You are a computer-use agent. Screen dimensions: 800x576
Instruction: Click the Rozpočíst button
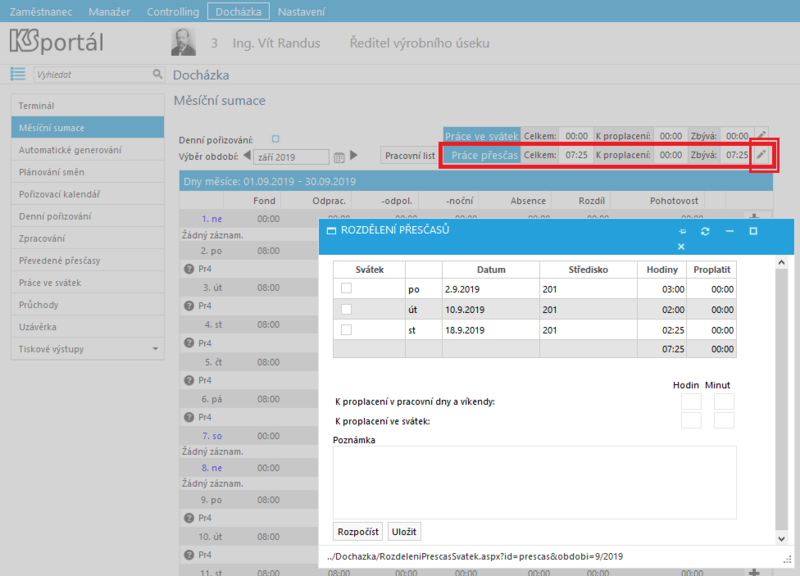(358, 532)
